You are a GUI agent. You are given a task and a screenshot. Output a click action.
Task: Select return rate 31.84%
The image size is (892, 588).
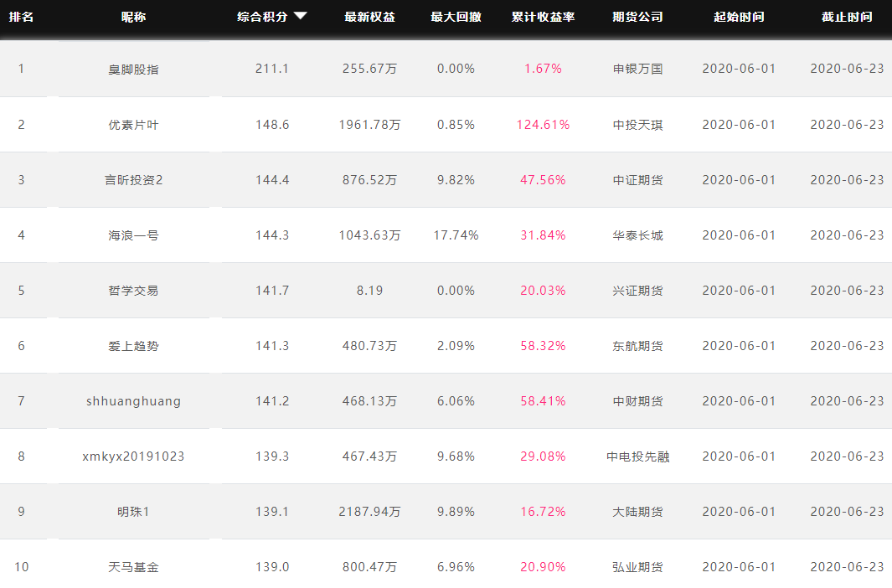(x=544, y=235)
